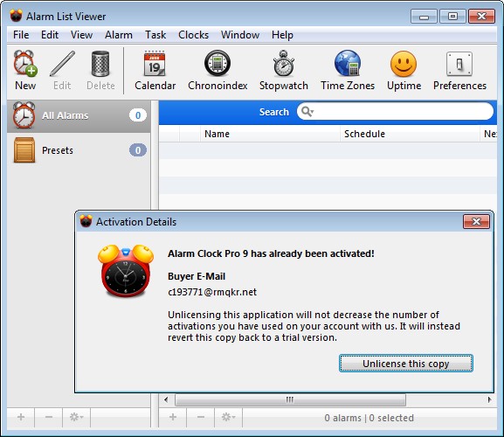Open the Time Zones globe icon
This screenshot has height=437, width=504.
click(348, 70)
